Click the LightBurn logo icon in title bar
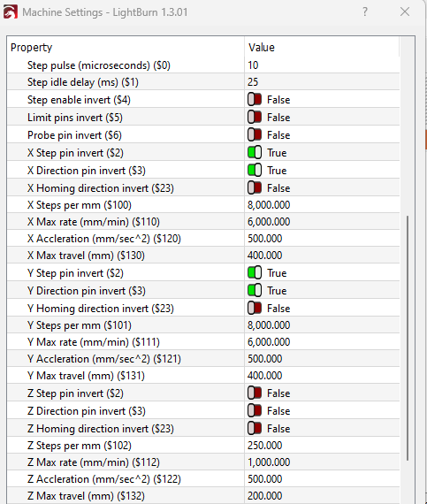The image size is (427, 504). (11, 12)
